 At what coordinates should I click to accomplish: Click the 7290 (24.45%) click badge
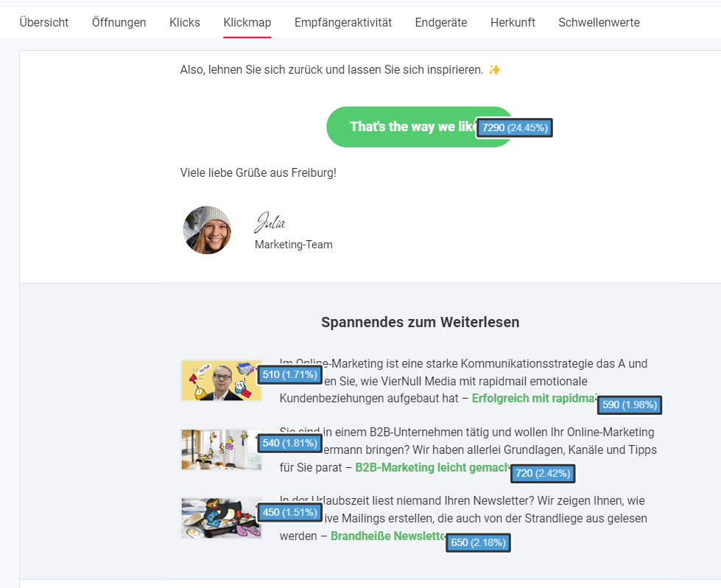515,127
